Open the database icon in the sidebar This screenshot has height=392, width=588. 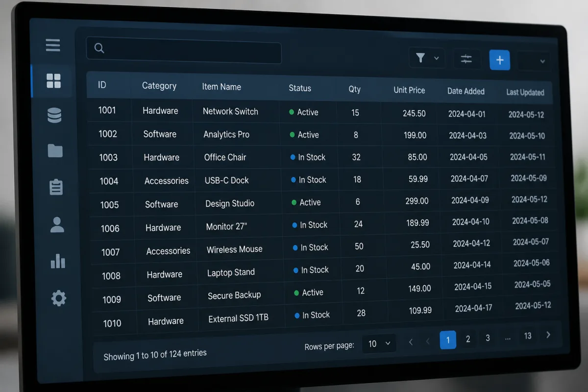click(x=54, y=116)
